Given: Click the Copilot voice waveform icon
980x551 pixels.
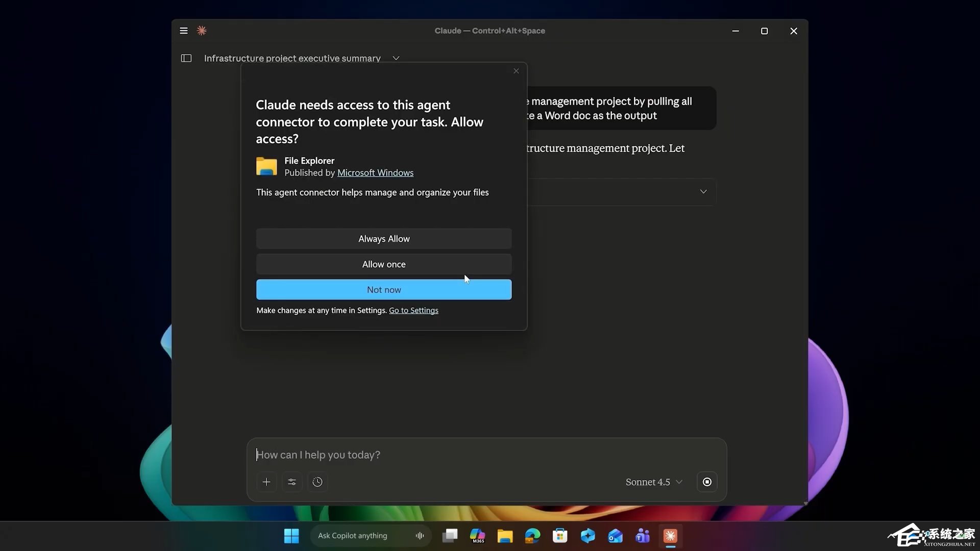Looking at the screenshot, I should [x=420, y=536].
